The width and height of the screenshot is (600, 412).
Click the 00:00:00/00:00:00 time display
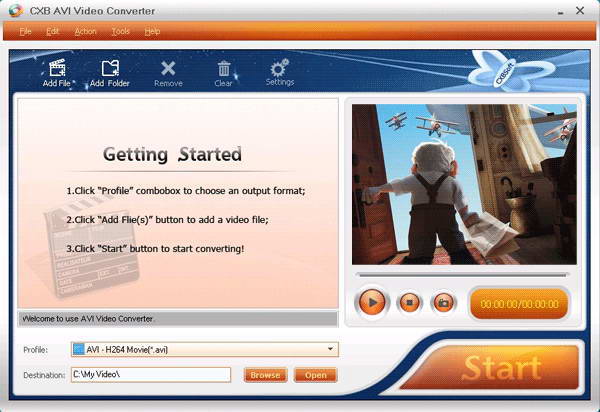click(x=519, y=304)
